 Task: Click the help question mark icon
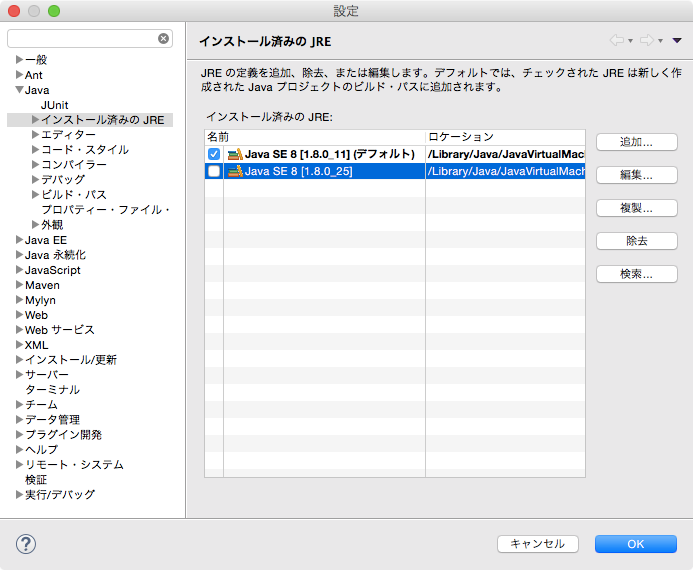[x=26, y=544]
